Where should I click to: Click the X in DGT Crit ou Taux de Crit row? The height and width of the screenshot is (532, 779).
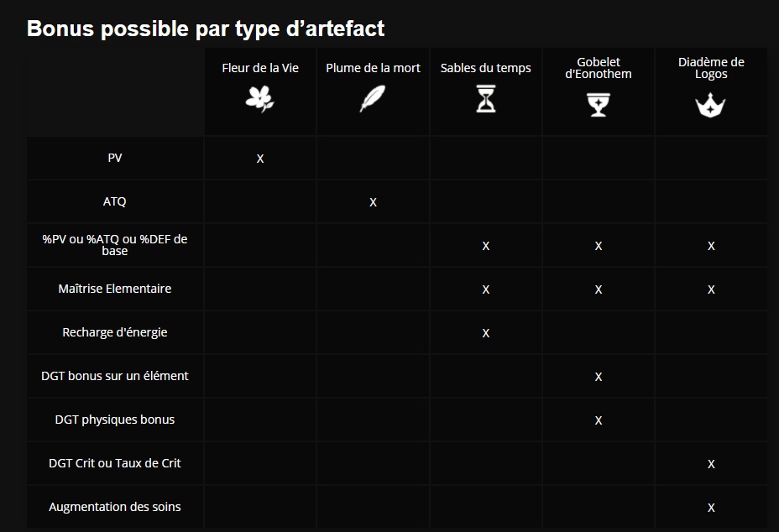coord(711,464)
